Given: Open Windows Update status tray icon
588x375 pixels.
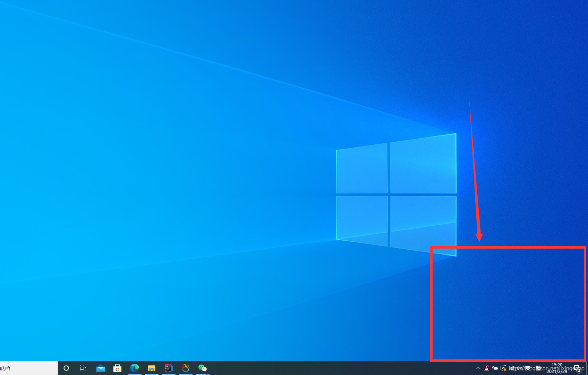Looking at the screenshot, I should 503,368.
